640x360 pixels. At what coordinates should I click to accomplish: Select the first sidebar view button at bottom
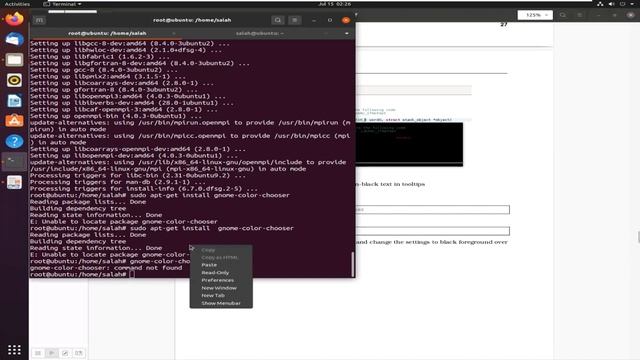click(38, 353)
